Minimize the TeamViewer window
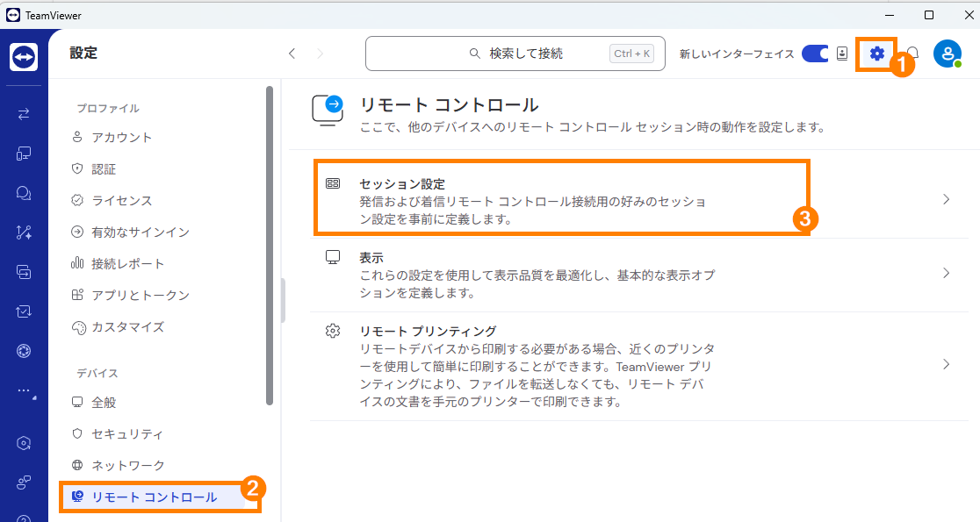 coord(890,15)
